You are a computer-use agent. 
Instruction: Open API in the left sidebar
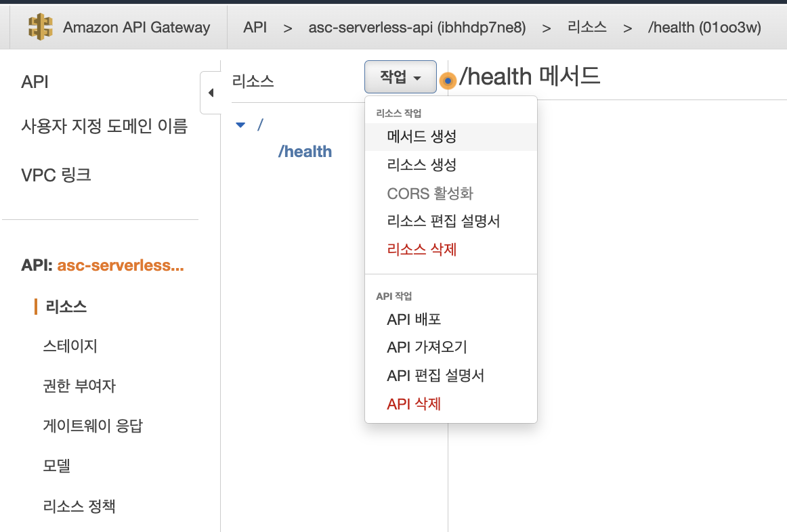coord(35,82)
